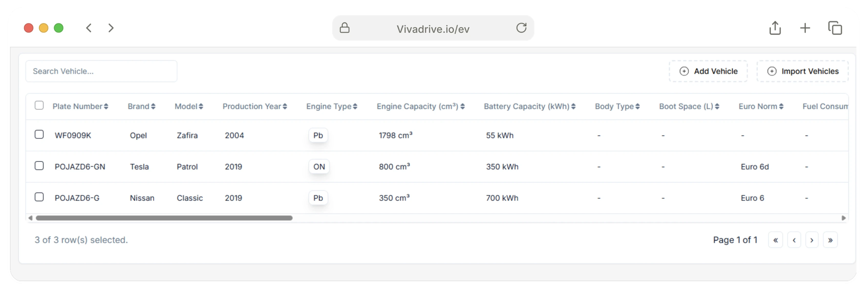Viewport: 868px width, 289px height.
Task: Click the Euro 6d norm cell
Action: pos(755,167)
